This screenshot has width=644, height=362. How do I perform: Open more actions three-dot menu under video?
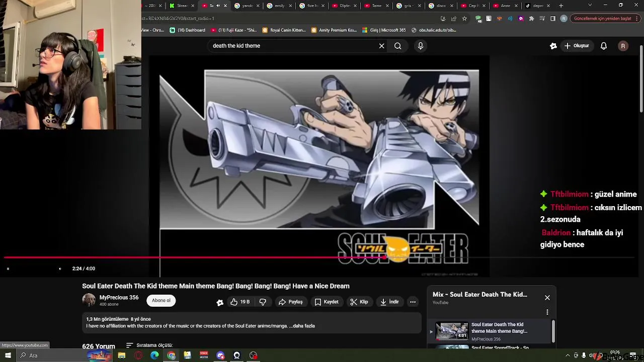pos(413,302)
